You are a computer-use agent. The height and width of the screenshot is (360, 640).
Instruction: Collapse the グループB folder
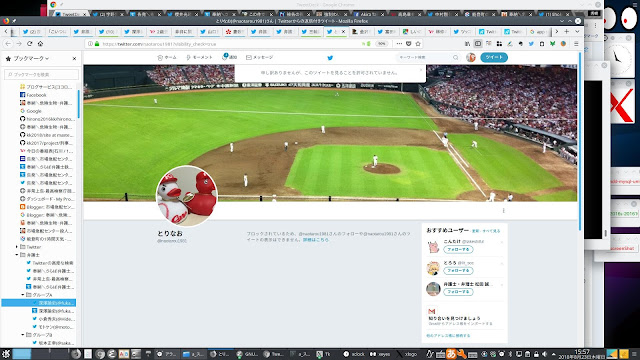point(23,335)
